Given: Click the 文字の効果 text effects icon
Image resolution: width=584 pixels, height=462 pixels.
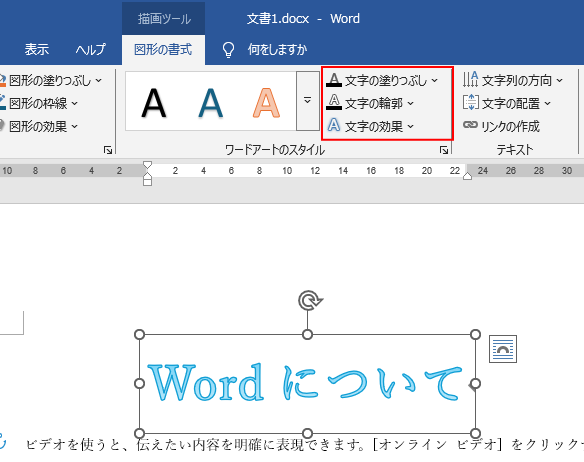Looking at the screenshot, I should point(334,126).
